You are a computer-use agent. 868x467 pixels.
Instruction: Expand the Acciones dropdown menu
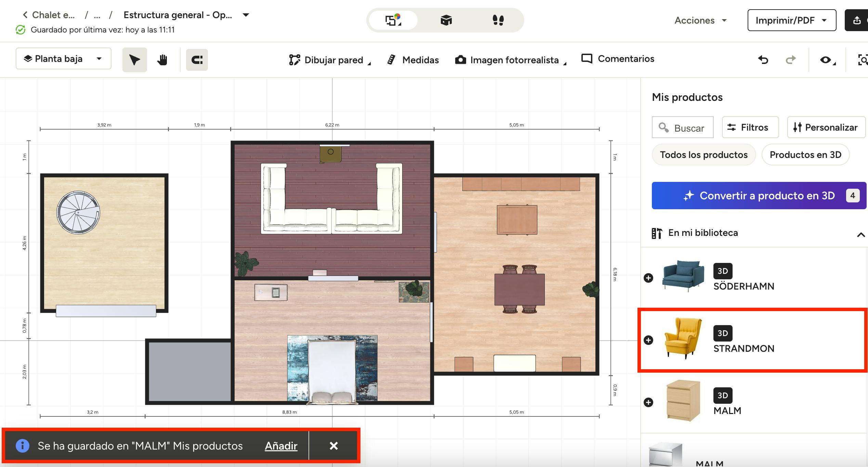(x=700, y=21)
